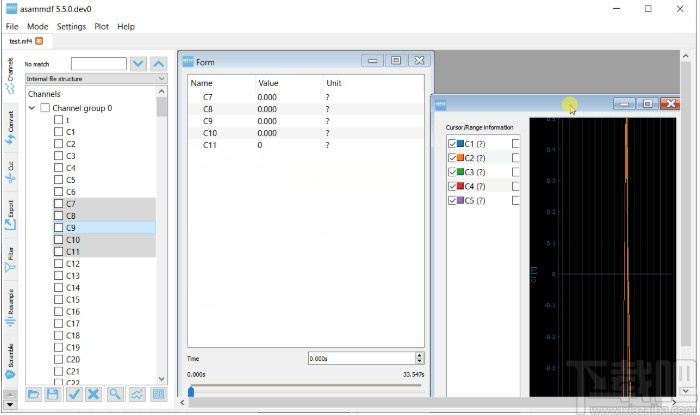This screenshot has height=415, width=700.
Task: Open the Resample sidebar tab
Action: (x=10, y=308)
